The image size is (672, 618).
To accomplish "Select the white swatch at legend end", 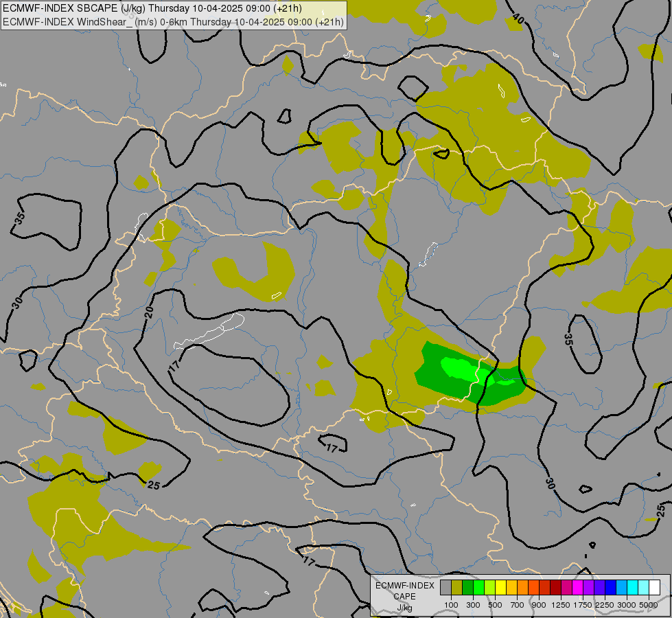I will (654, 587).
